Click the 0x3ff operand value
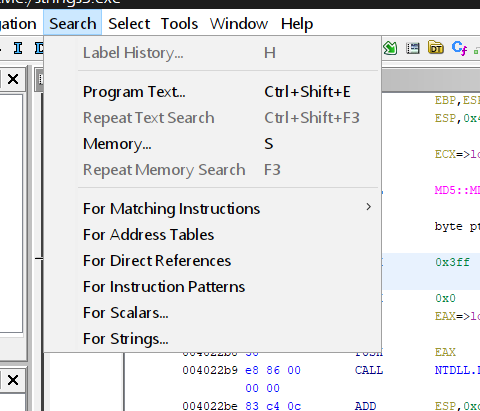 (x=452, y=262)
